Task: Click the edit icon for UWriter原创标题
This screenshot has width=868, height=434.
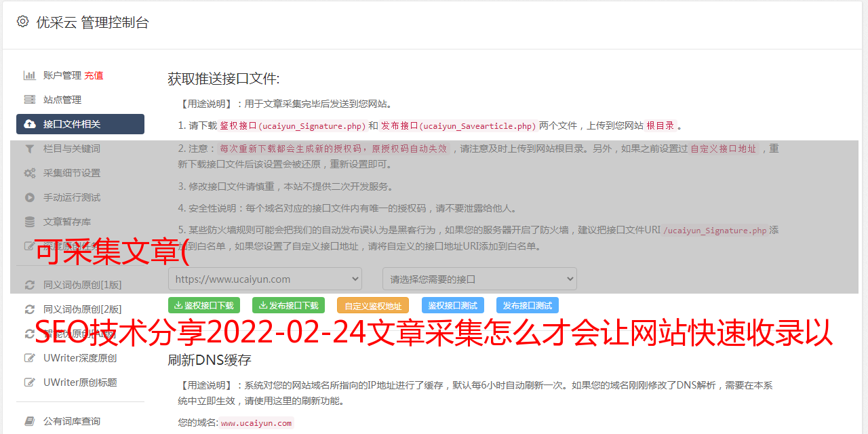Action: point(30,382)
